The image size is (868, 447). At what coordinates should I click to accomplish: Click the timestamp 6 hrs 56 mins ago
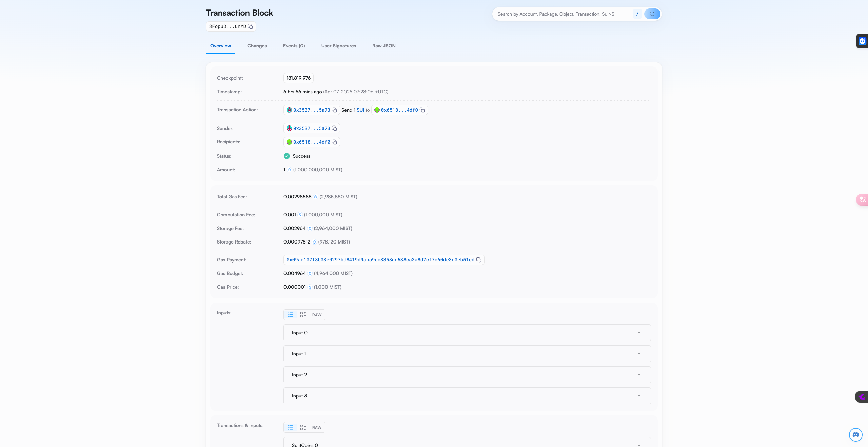303,92
